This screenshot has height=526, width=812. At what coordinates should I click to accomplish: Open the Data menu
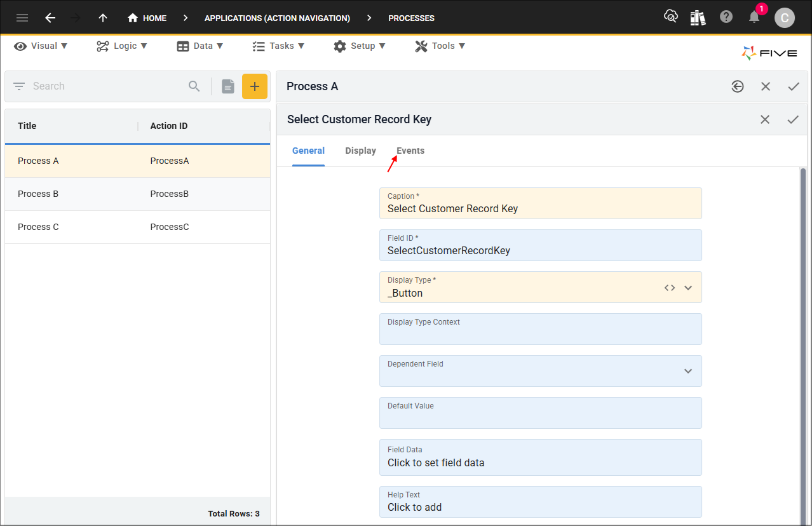[200, 46]
